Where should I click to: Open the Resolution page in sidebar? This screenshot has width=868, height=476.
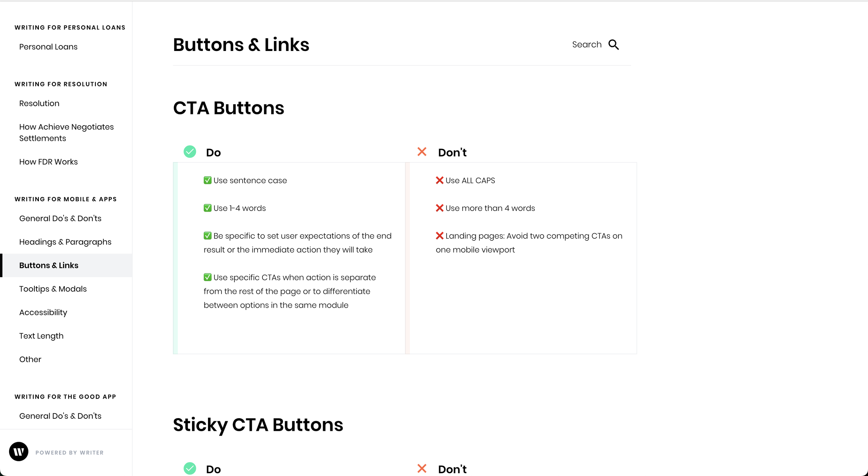[39, 103]
